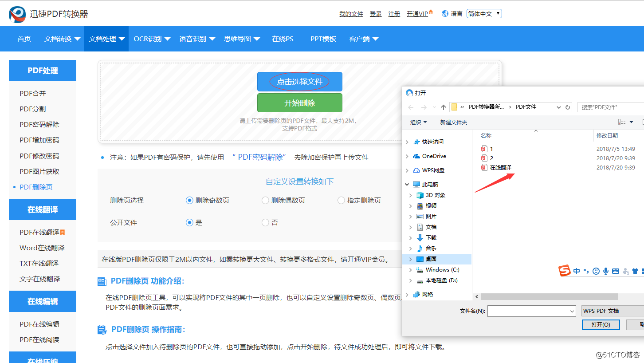Open PDF密码解除 in the sidebar

point(39,124)
